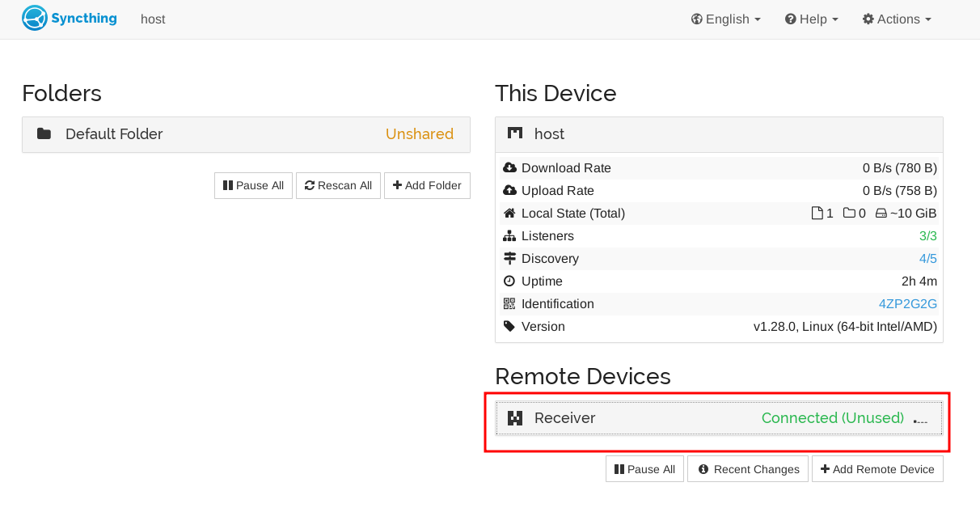
Task: Click the Default Folder folder icon
Action: (x=44, y=134)
